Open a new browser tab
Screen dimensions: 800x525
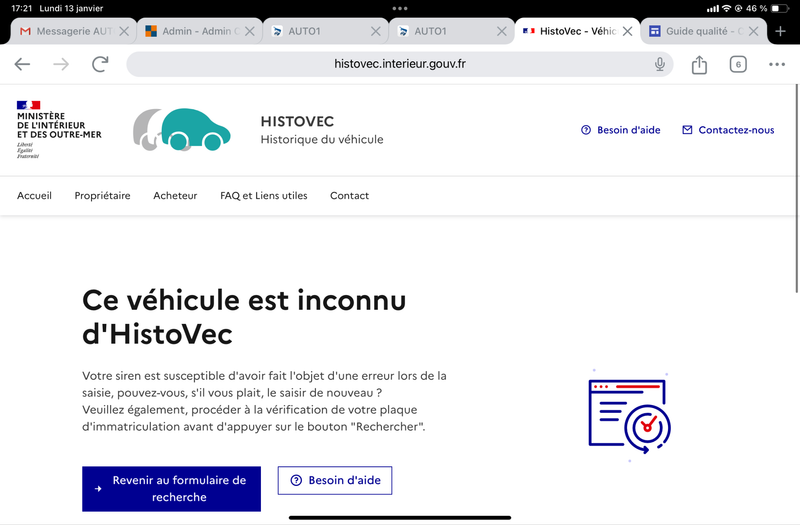780,31
